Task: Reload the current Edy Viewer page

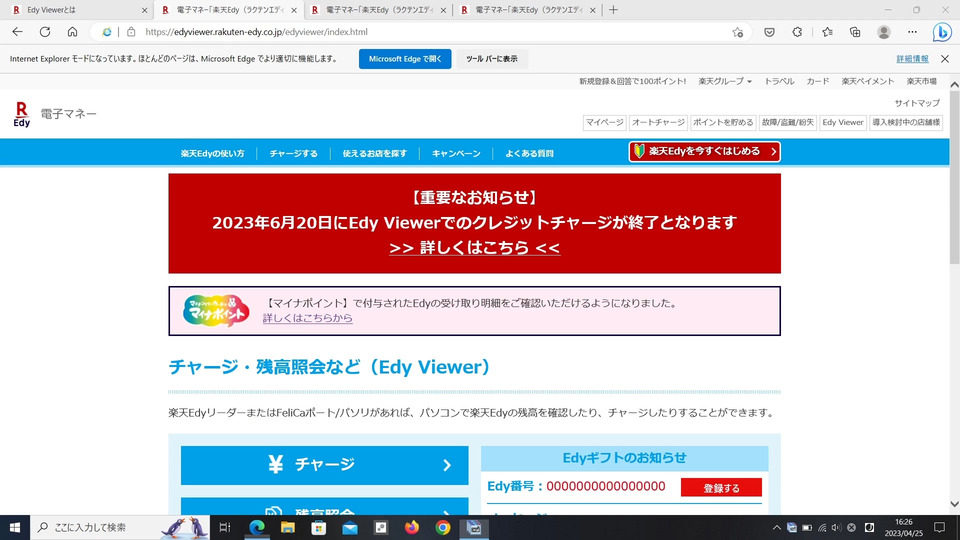Action: tap(45, 32)
